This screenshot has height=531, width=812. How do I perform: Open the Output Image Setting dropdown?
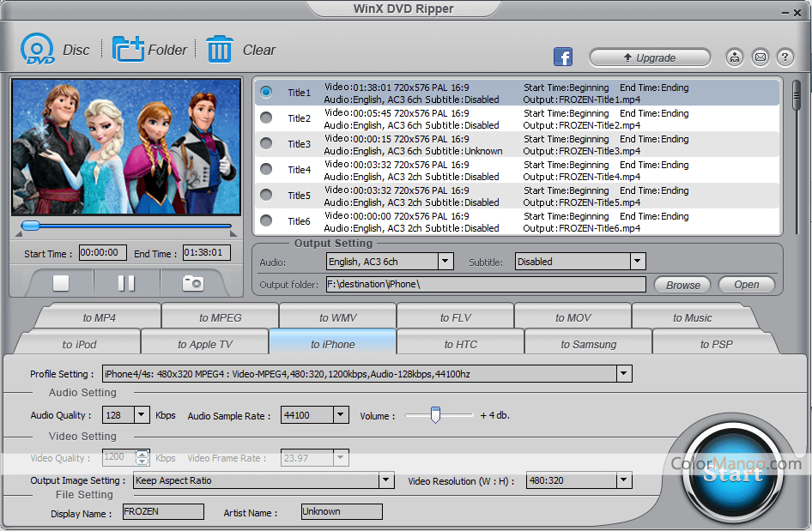[385, 480]
